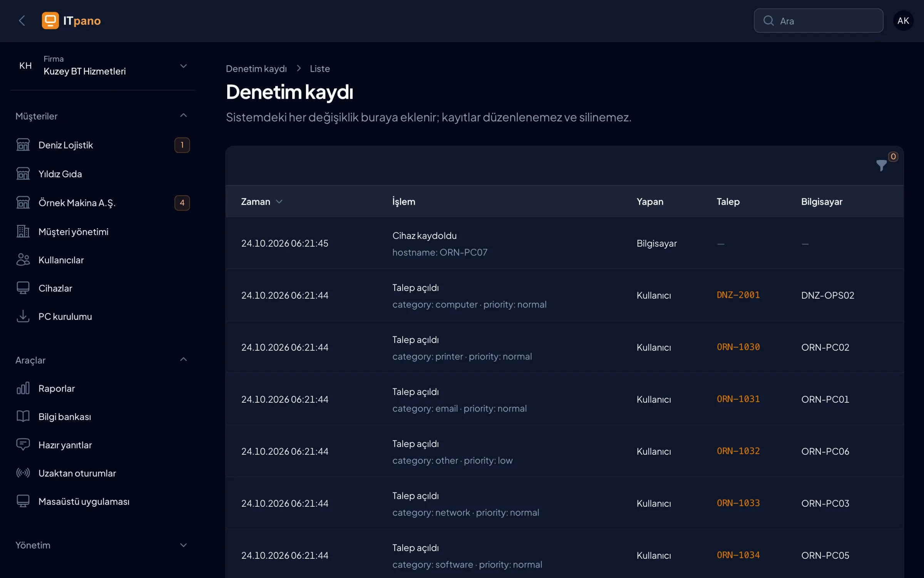
Task: Click the Uzaktan oturumlar signal icon
Action: click(x=23, y=473)
